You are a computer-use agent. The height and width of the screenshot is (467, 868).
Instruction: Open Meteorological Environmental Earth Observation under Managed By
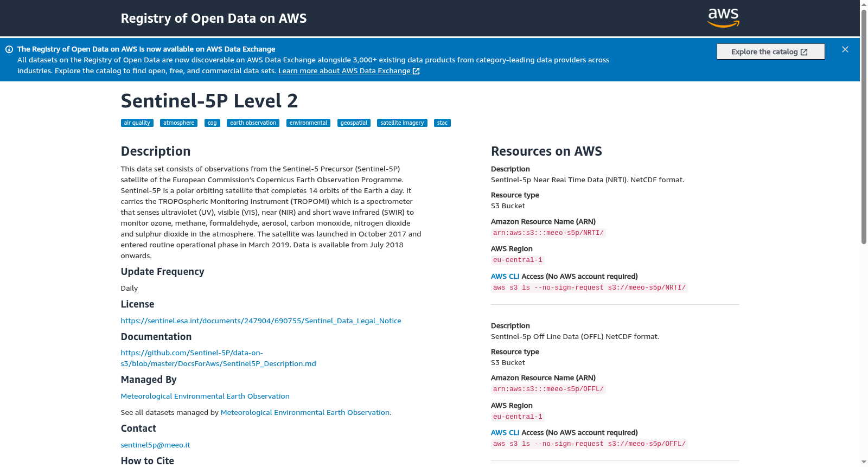(x=205, y=396)
